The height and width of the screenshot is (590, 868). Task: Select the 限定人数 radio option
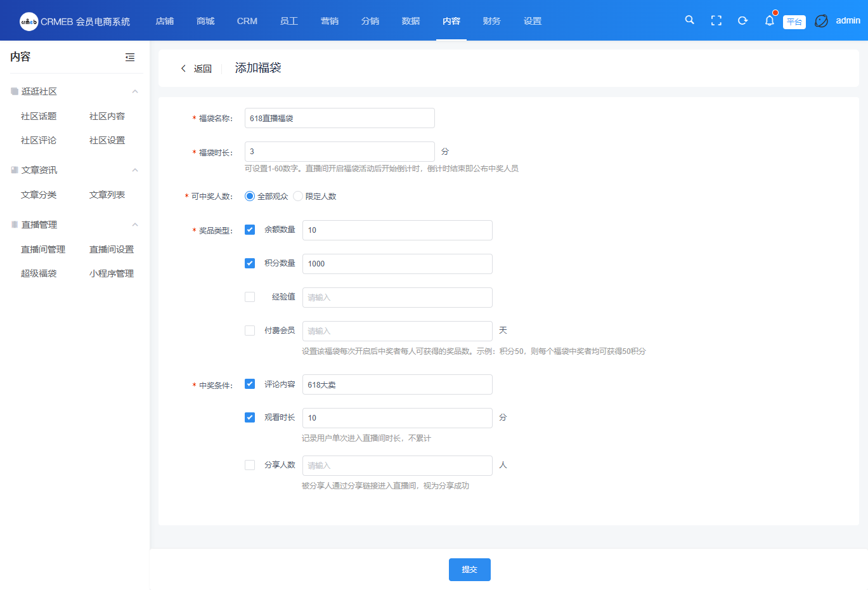298,196
